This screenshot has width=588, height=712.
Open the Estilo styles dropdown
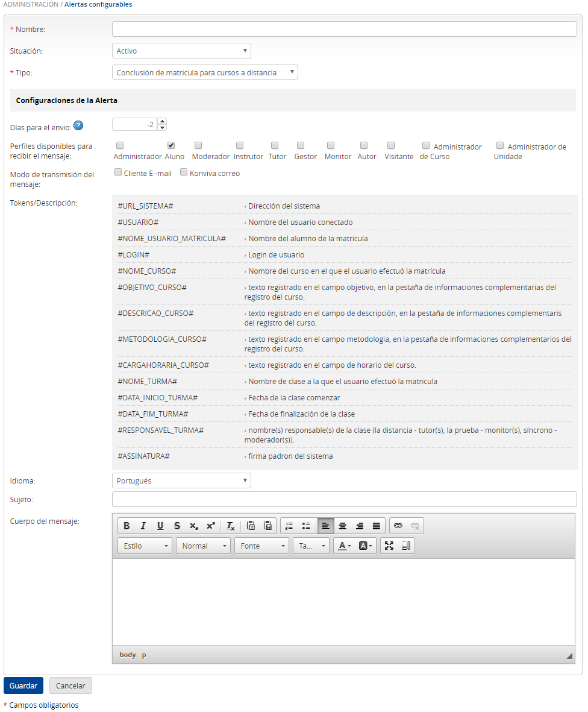click(x=145, y=546)
